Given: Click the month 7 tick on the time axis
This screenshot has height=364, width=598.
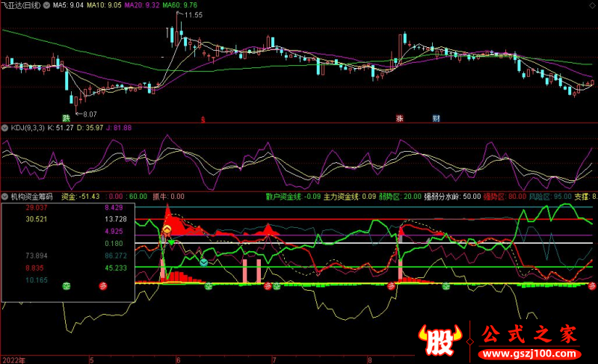Looking at the screenshot, I should (274, 360).
